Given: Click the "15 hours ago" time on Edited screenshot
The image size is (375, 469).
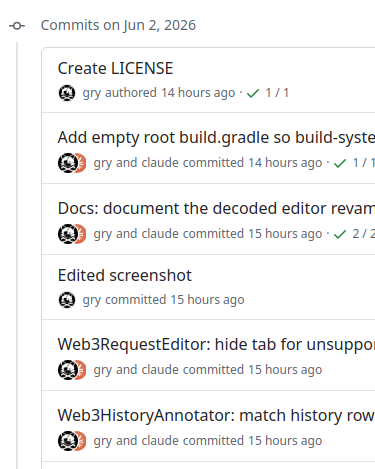Looking at the screenshot, I should [x=207, y=300].
